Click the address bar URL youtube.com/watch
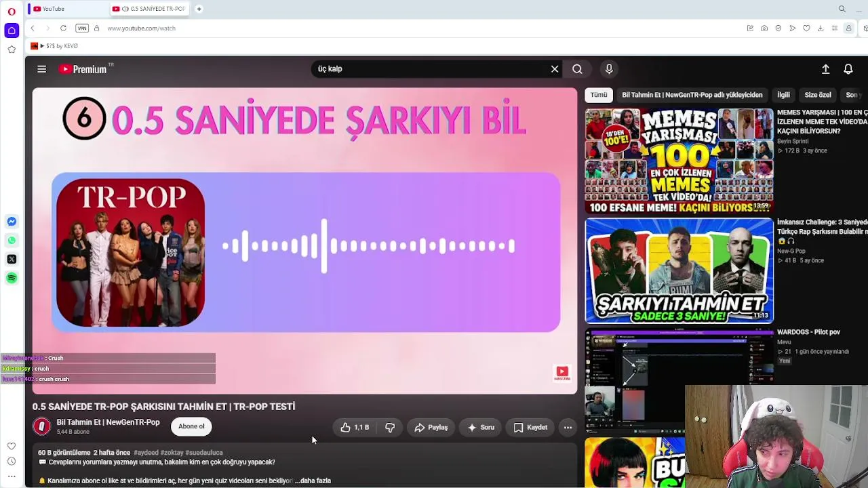 tap(141, 28)
